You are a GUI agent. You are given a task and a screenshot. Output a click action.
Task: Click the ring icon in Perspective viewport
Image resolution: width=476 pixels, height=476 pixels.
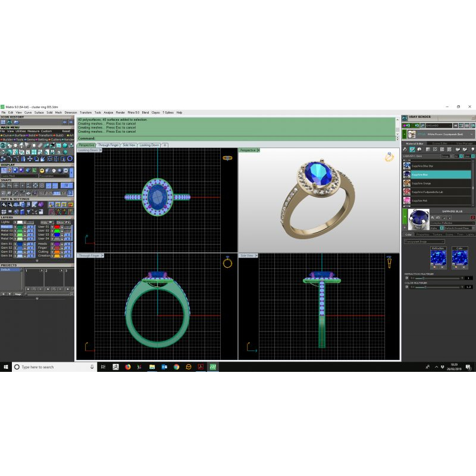pyautogui.click(x=389, y=157)
